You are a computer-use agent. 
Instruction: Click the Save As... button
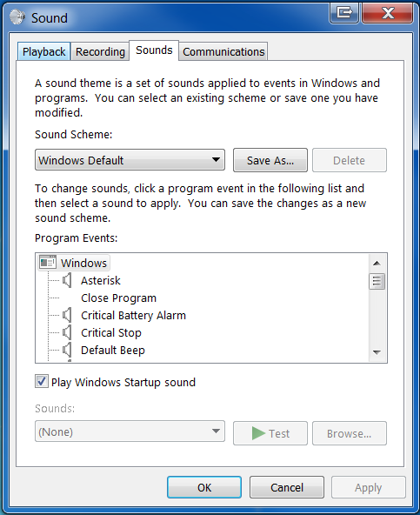(270, 160)
